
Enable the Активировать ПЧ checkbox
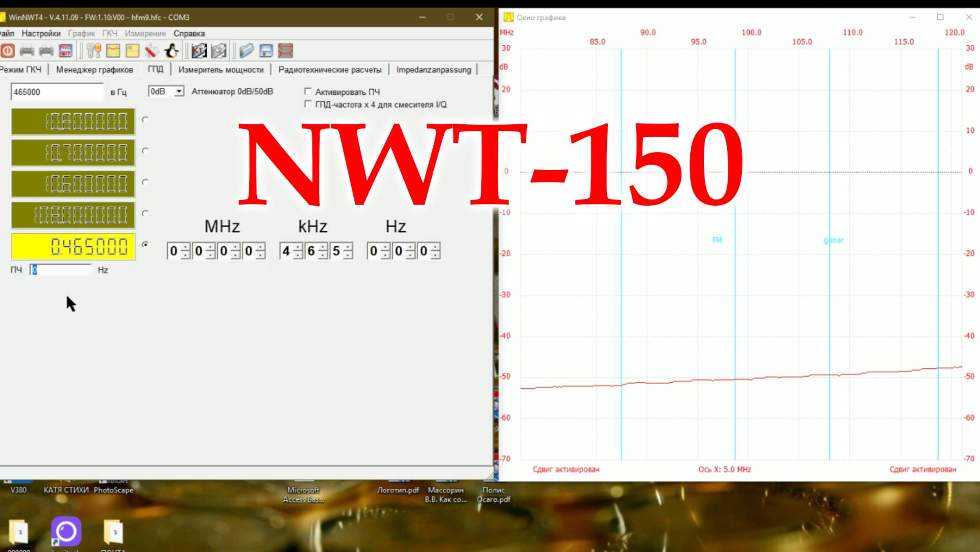[308, 91]
